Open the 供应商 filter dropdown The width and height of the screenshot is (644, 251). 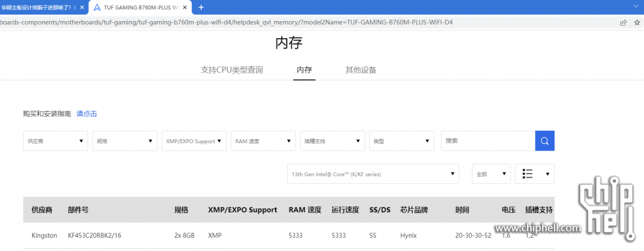point(55,141)
